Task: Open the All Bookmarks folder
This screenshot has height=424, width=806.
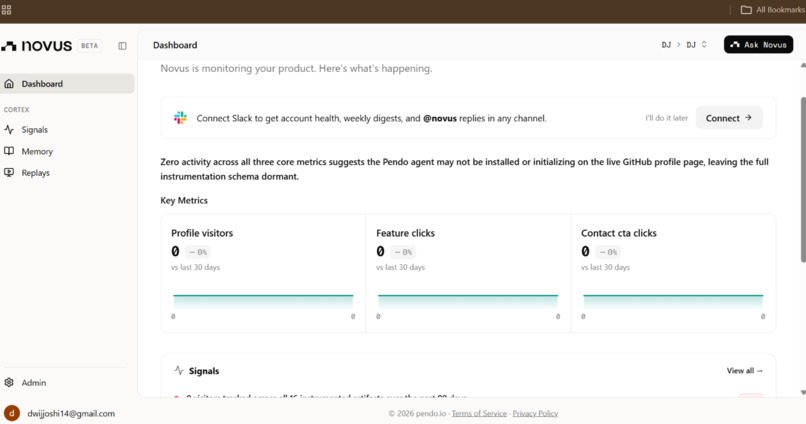Action: (x=772, y=10)
